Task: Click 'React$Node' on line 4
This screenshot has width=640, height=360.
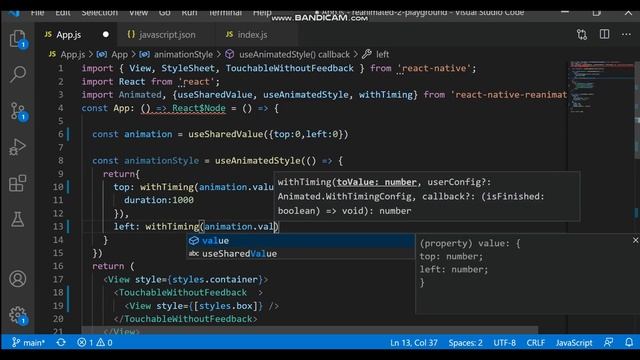Action: click(x=199, y=108)
